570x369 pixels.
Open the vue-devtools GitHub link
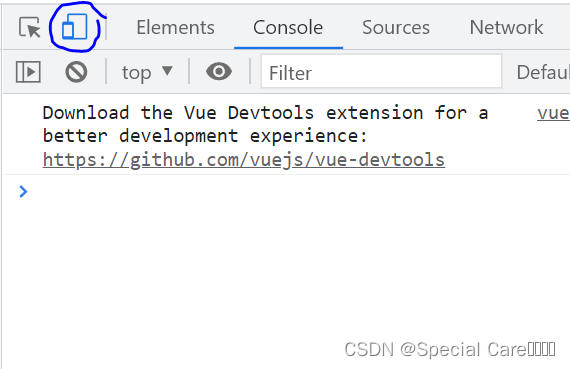pos(244,160)
